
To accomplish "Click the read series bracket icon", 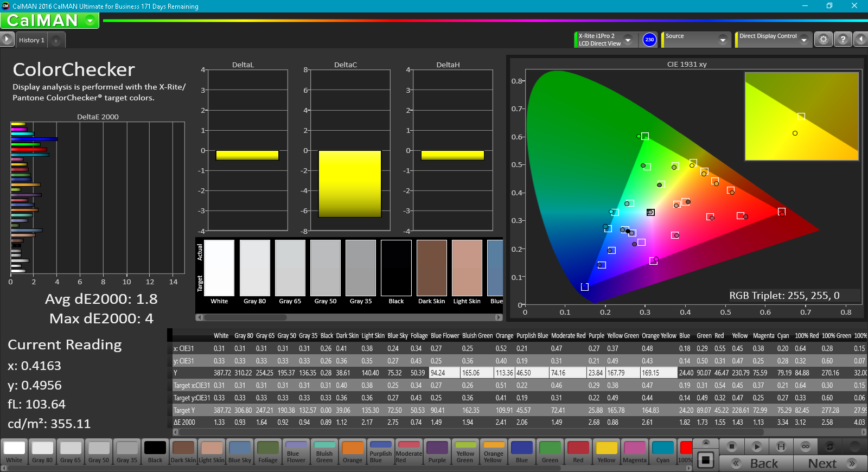I will [781, 447].
